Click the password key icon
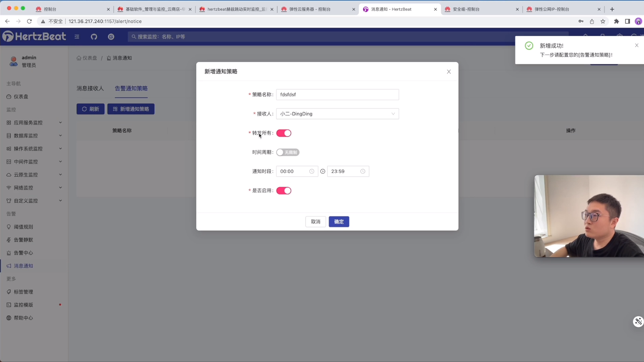The image size is (644, 362). pyautogui.click(x=581, y=21)
